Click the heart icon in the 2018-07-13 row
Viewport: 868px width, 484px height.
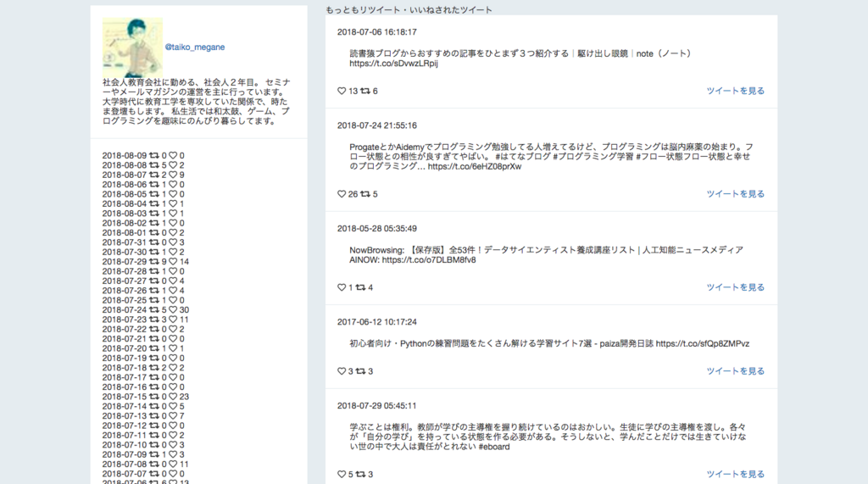pyautogui.click(x=173, y=416)
